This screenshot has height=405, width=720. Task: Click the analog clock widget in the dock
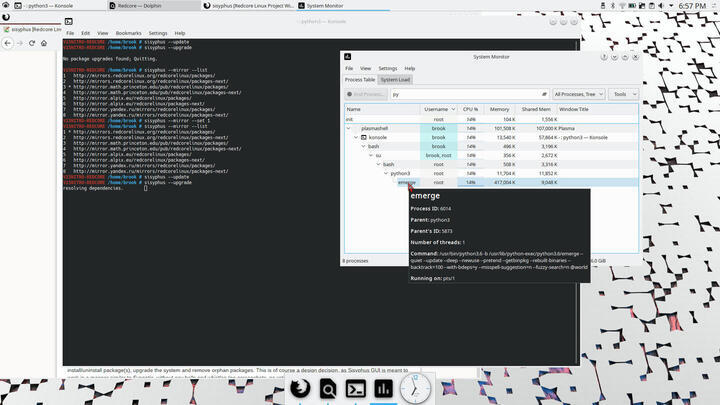coord(415,389)
